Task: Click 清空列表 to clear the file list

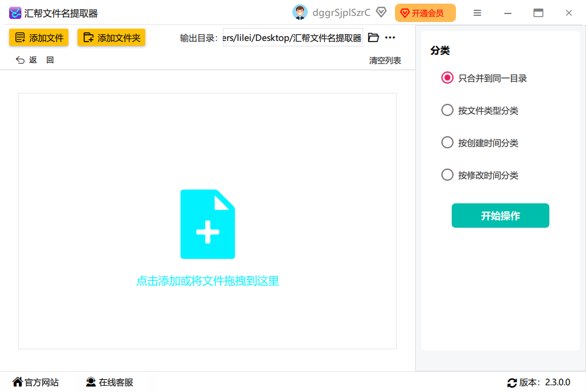Action: [x=385, y=60]
